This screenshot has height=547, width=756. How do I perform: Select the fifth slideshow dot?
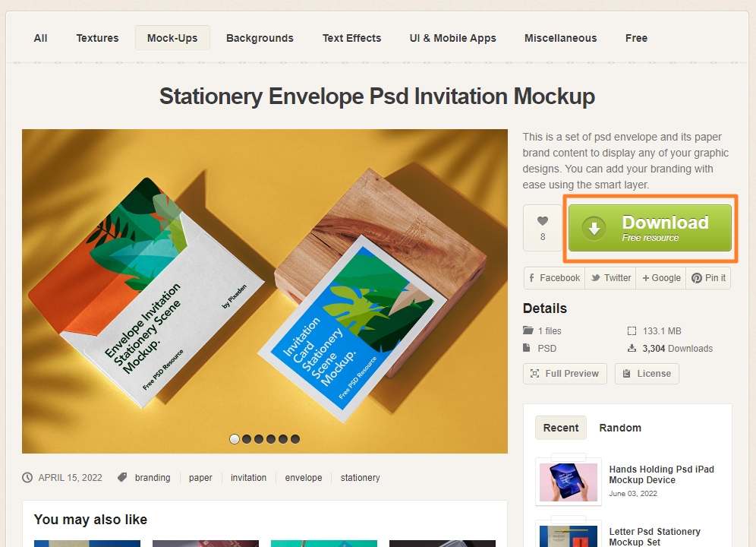tap(283, 439)
